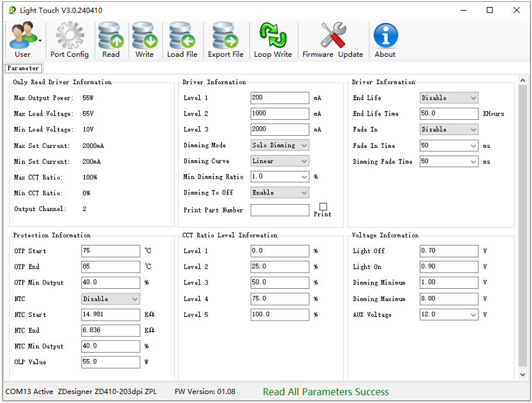This screenshot has width=532, height=403.
Task: Click the Read database icon
Action: pyautogui.click(x=111, y=36)
